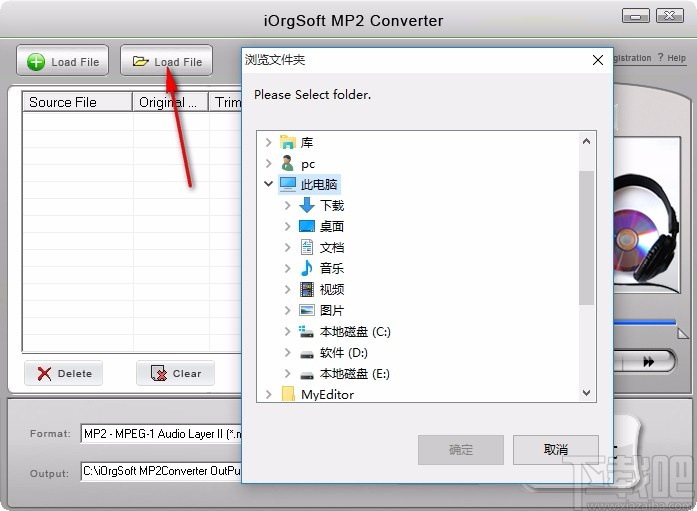Open the Registration link
Image resolution: width=697 pixels, height=511 pixels.
[x=632, y=58]
